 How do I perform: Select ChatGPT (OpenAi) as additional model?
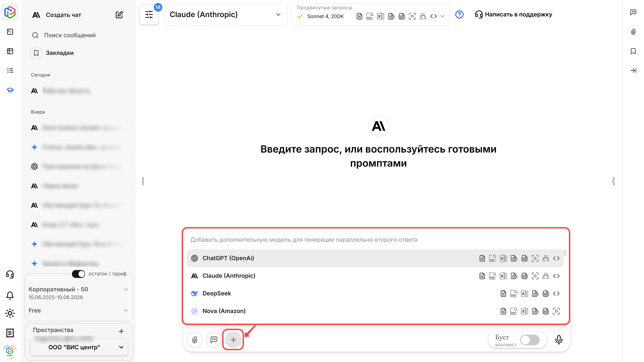click(375, 258)
